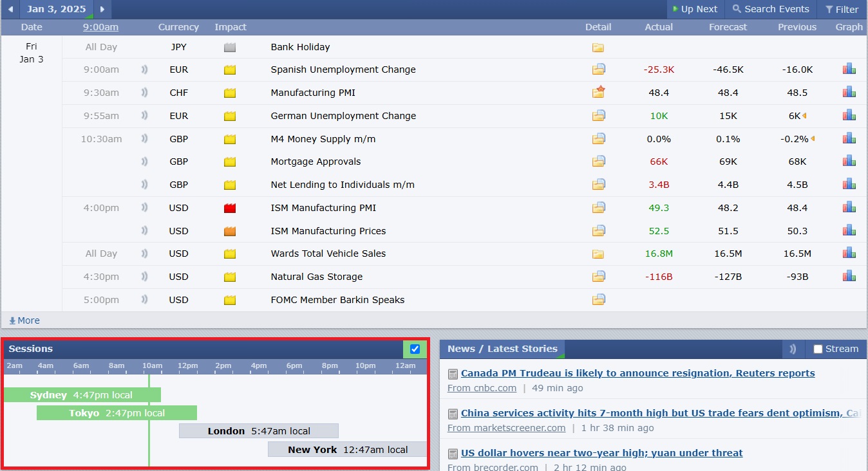Toggle sound alert for ISM Manufacturing PMI
Image resolution: width=868 pixels, height=471 pixels.
coord(144,208)
